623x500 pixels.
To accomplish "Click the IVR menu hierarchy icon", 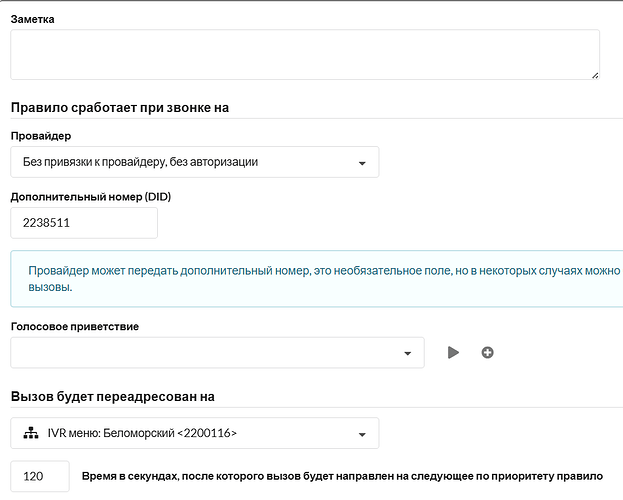I will [29, 433].
